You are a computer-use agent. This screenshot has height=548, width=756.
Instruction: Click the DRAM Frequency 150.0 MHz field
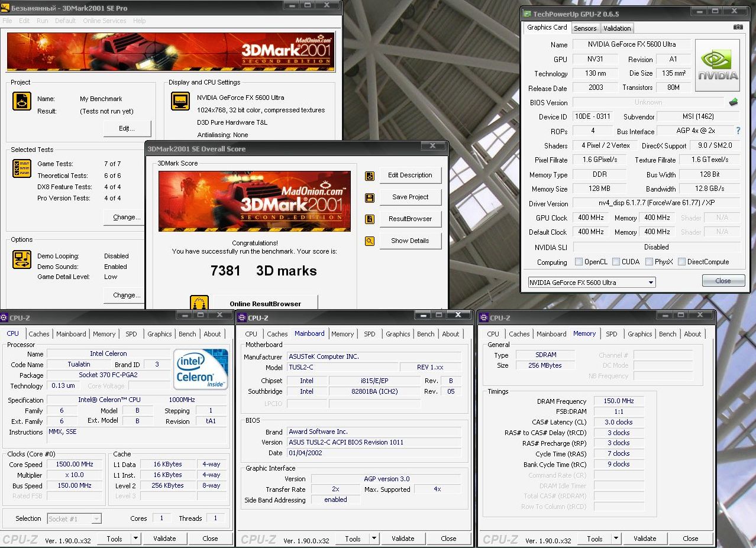point(618,401)
